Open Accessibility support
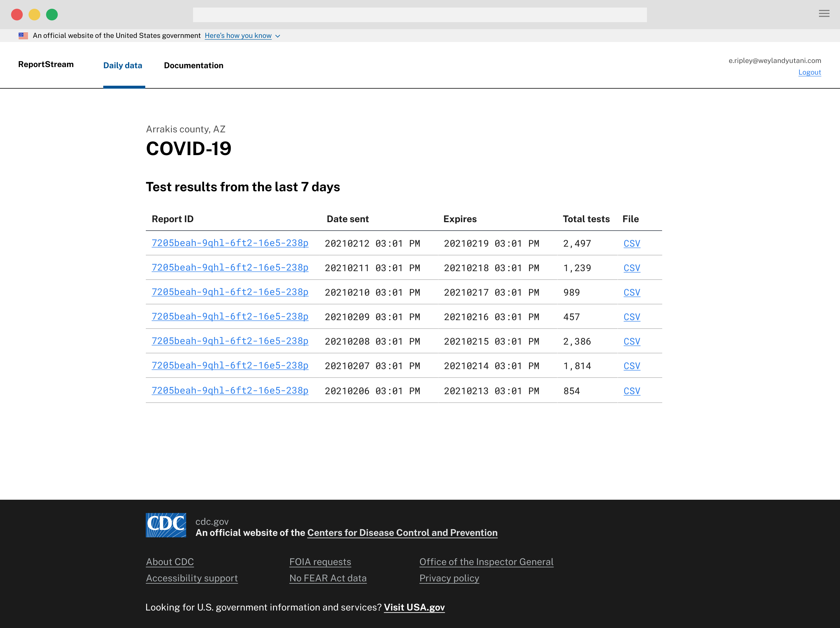The height and width of the screenshot is (628, 840). click(192, 578)
